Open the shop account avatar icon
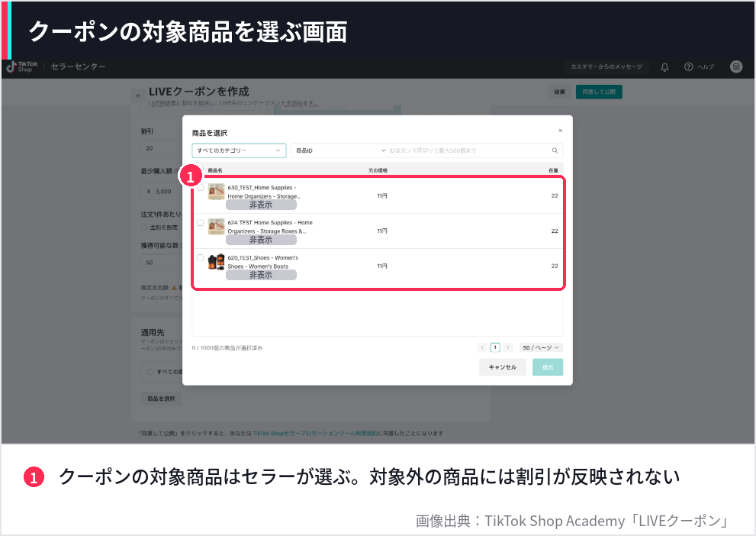 pos(735,66)
